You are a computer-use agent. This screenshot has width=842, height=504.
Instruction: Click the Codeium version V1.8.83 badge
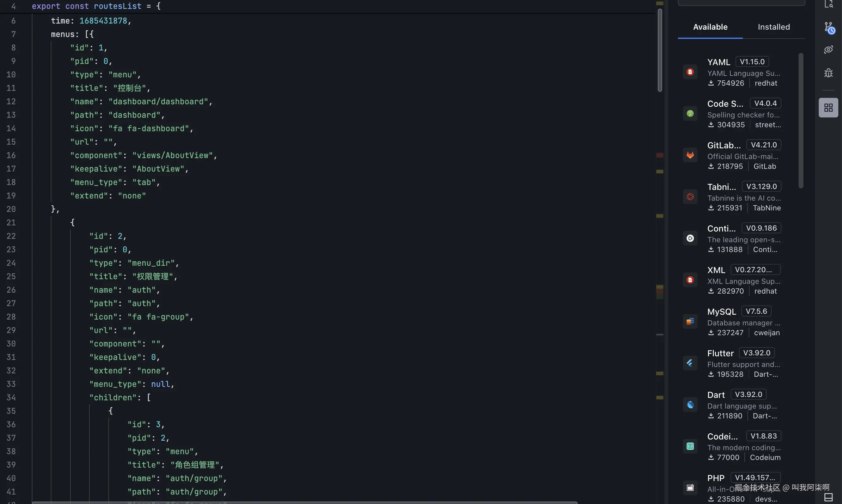point(763,436)
